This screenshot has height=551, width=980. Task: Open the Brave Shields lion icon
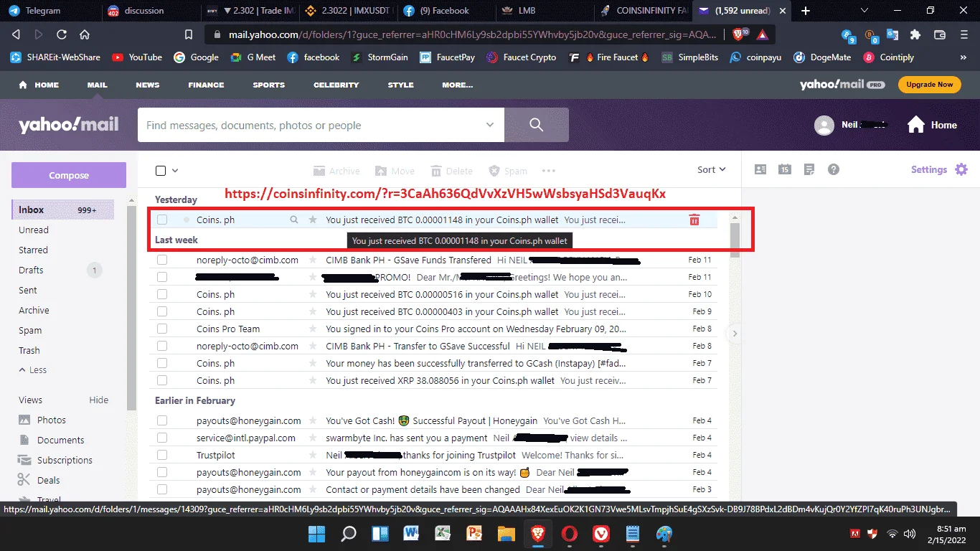tap(740, 34)
